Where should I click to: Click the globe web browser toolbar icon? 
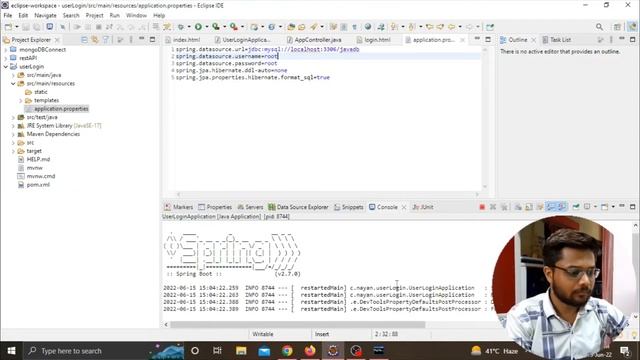[x=368, y=27]
